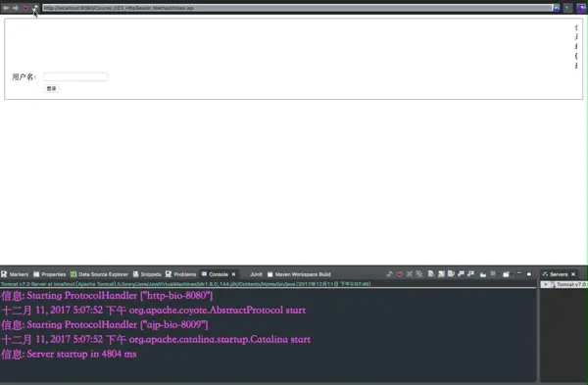Viewport: 588px width, 385px height.
Task: Click the Open Console icon
Action: [506, 274]
